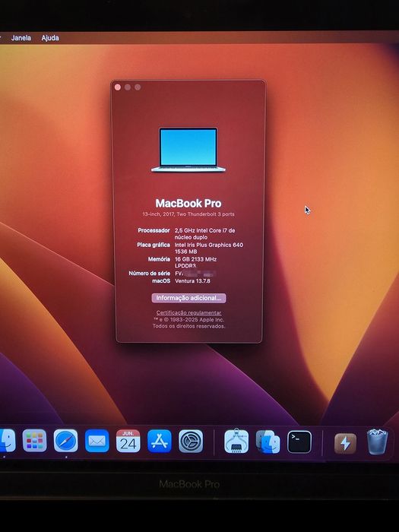Viewport: 399px width, 532px height.
Task: Minimize the About This Mac window
Action: click(x=128, y=87)
